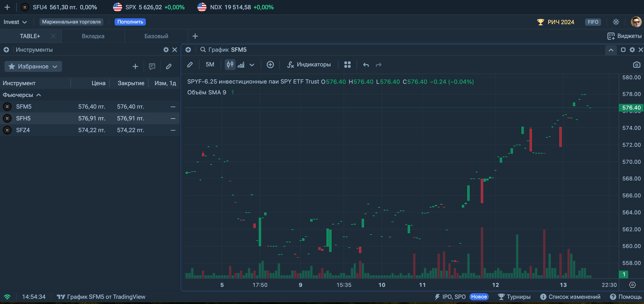
Task: Search instrument in График SFM5 field
Action: 223,49
